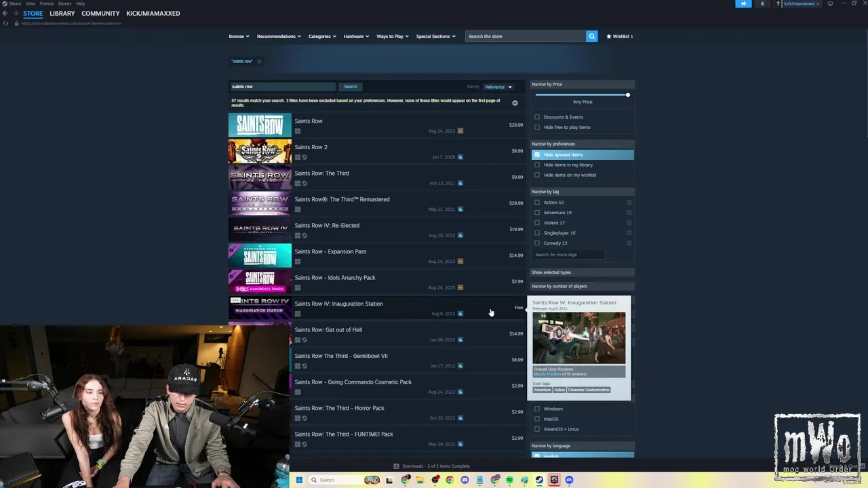Open Special Sections dropdown
This screenshot has width=868, height=488.
click(435, 36)
